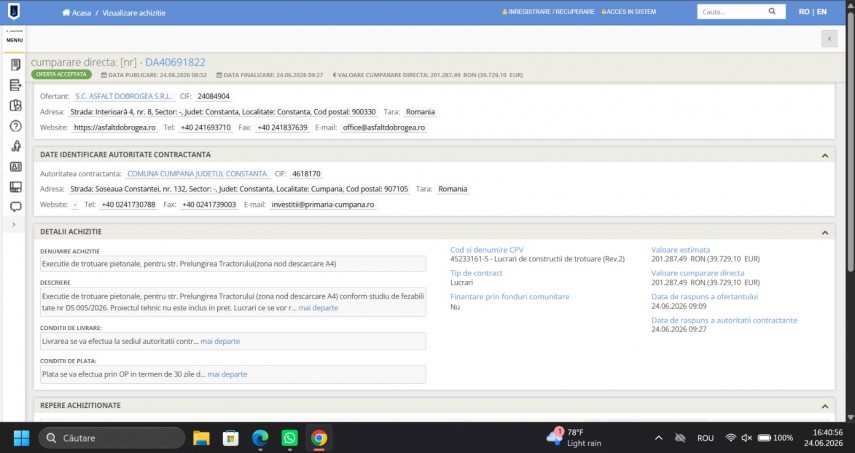855x453 pixels.
Task: Open ACCES IN SISTEM link
Action: pos(628,11)
